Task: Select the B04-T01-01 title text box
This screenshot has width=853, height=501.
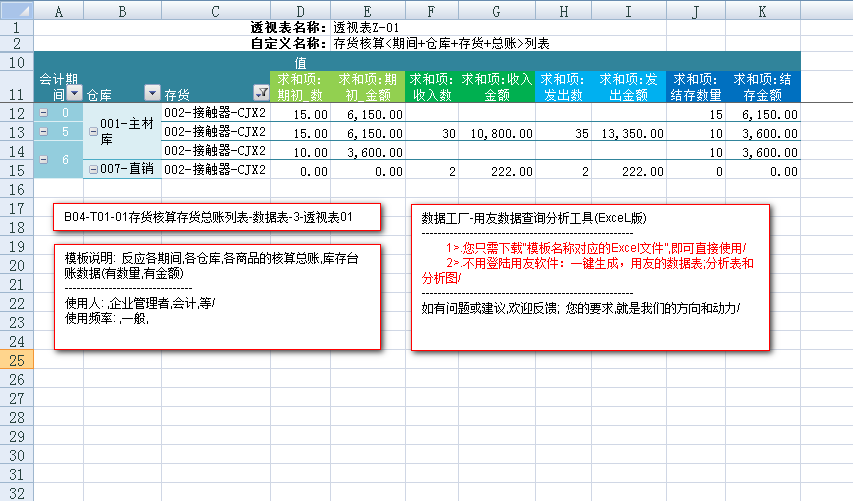Action: tap(218, 218)
